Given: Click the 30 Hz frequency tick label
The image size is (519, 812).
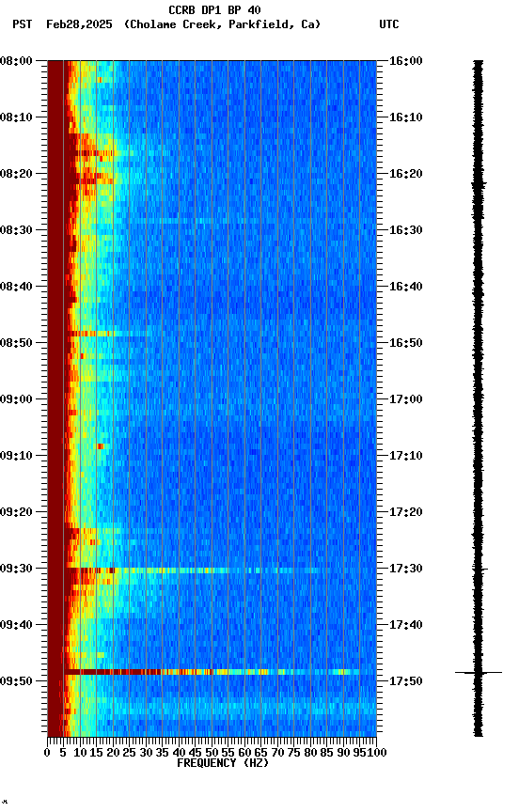Looking at the screenshot, I should (146, 753).
